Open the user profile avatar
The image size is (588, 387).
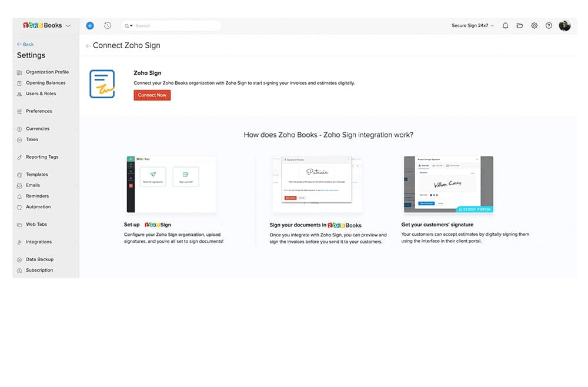point(564,25)
